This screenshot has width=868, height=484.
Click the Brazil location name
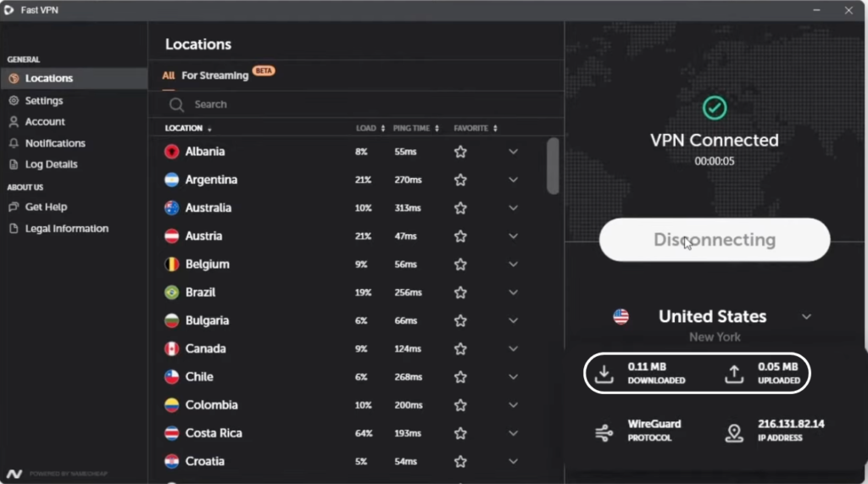(x=200, y=292)
